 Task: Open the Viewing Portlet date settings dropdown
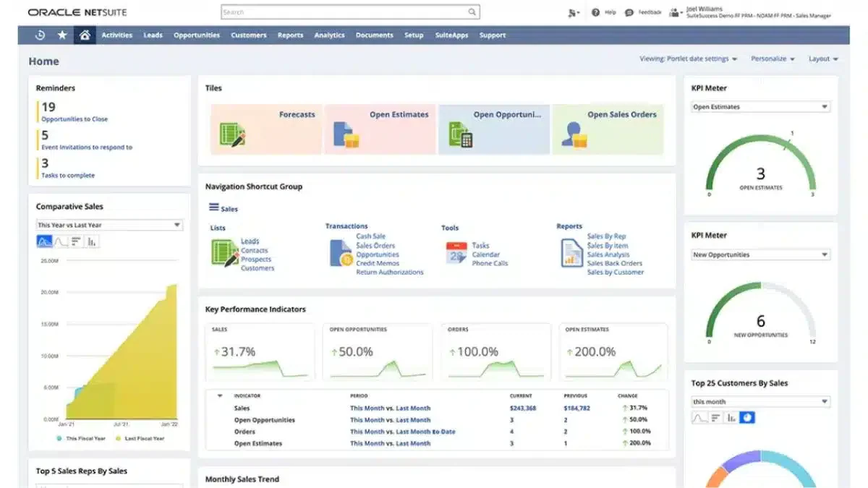(689, 59)
